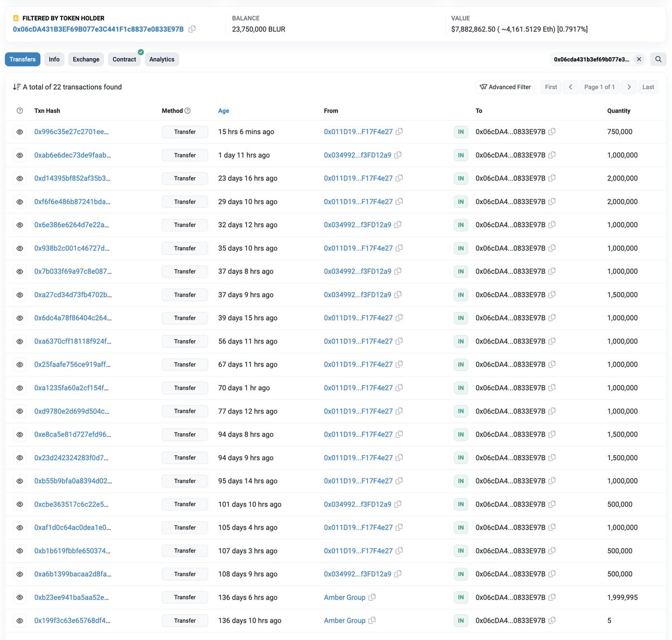This screenshot has width=672, height=640.
Task: Toggle eye view for transaction 0xab6e6dec73de9faab
Action: pos(20,155)
